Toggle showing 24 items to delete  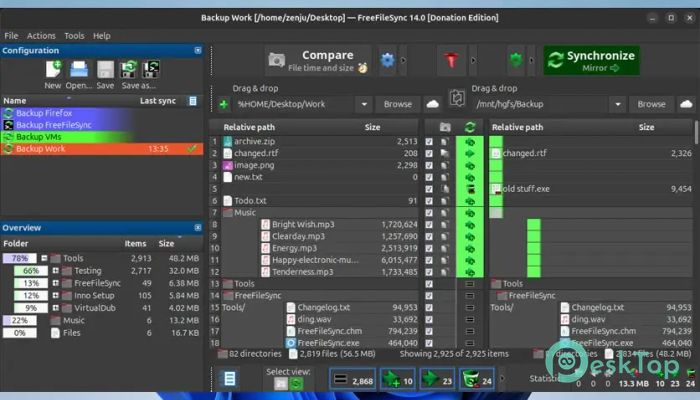pyautogui.click(x=477, y=379)
